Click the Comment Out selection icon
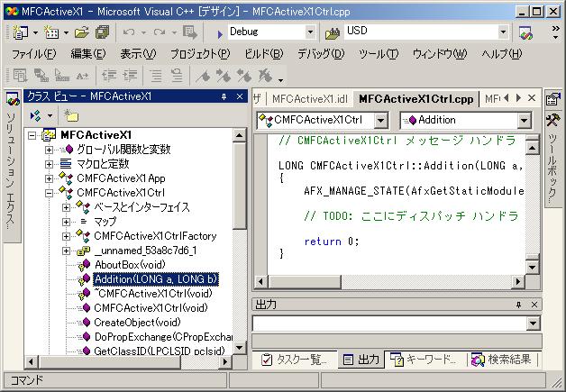566x392 pixels. click(156, 75)
